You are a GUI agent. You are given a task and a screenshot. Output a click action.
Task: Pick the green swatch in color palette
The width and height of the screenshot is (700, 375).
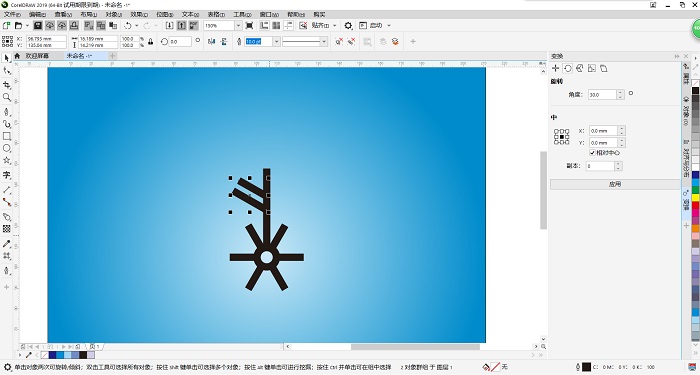click(695, 190)
